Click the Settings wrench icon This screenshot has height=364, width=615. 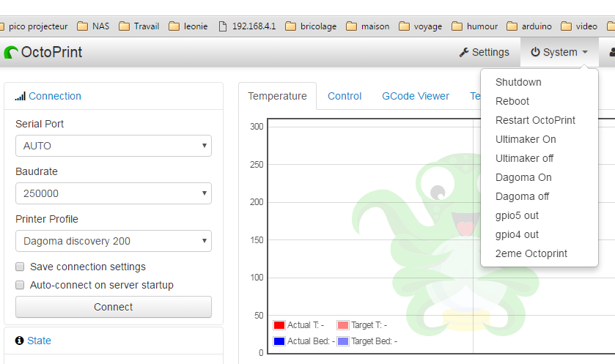tap(464, 52)
